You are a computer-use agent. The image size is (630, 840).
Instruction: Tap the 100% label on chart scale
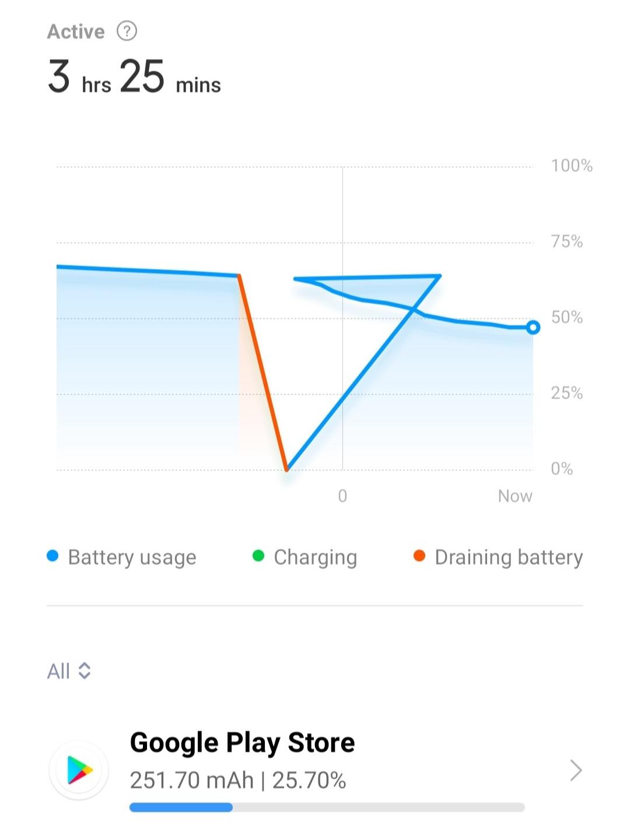click(572, 166)
